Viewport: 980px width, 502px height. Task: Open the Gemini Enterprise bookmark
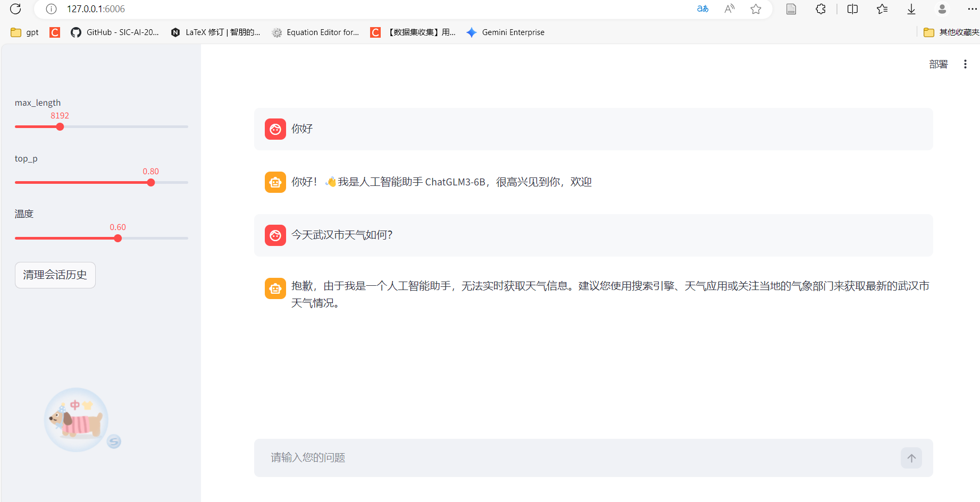tap(505, 32)
